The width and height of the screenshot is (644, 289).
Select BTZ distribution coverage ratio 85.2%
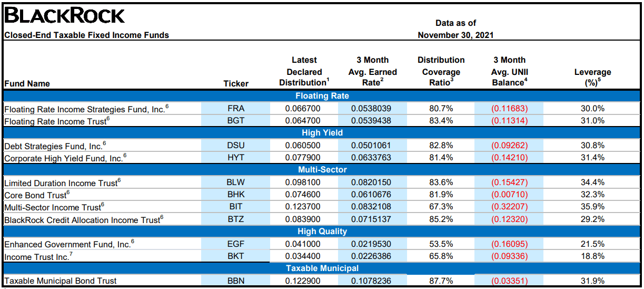[x=441, y=219]
